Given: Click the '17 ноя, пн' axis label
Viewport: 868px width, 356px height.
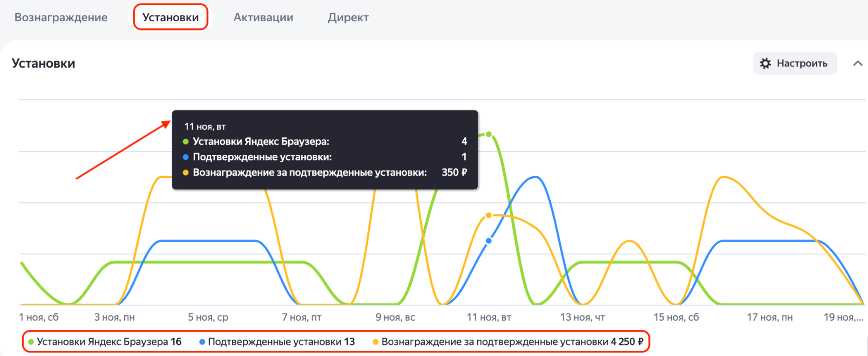Looking at the screenshot, I should 770,317.
